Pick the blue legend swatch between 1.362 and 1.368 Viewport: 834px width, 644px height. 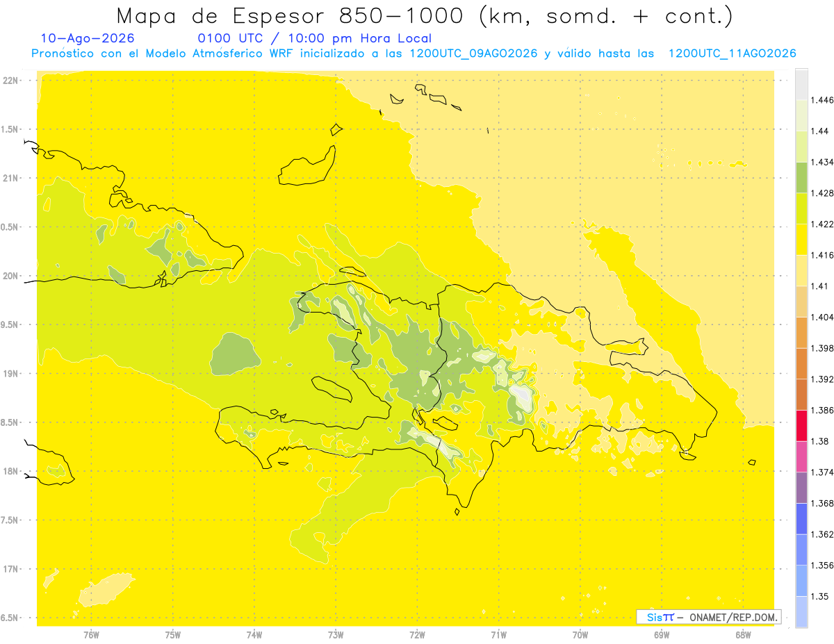(x=801, y=518)
